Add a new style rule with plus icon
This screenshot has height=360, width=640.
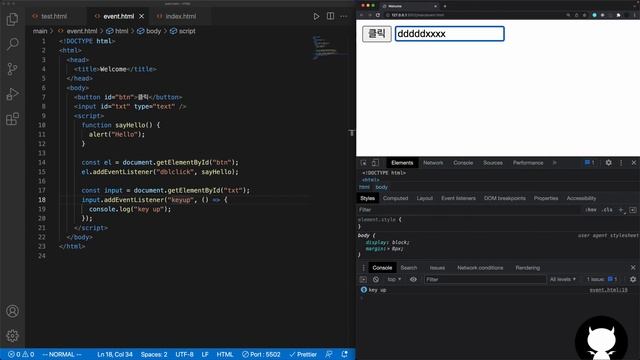(x=621, y=210)
